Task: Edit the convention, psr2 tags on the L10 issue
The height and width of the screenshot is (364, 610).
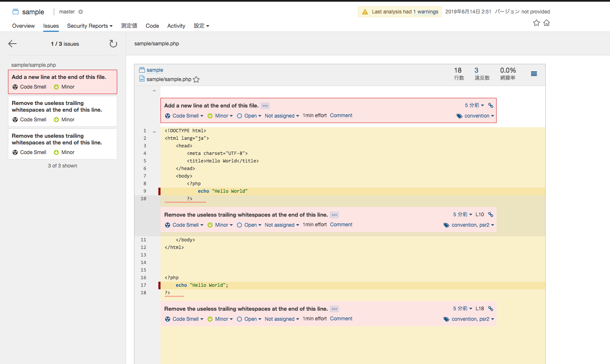Action: click(x=469, y=225)
